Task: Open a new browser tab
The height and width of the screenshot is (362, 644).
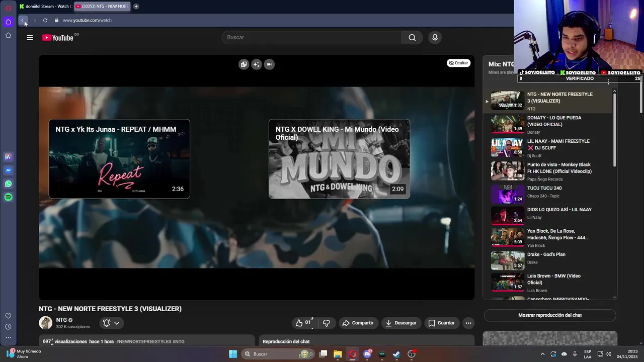Action: click(x=136, y=6)
